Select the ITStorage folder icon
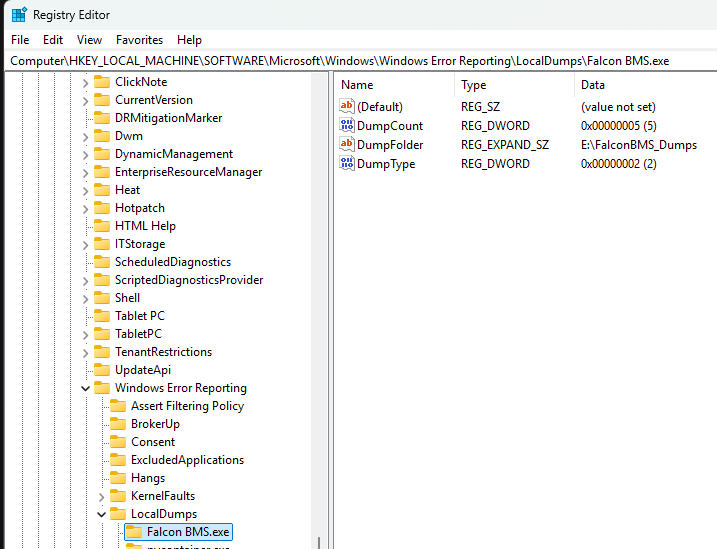This screenshot has height=549, width=717. [102, 244]
